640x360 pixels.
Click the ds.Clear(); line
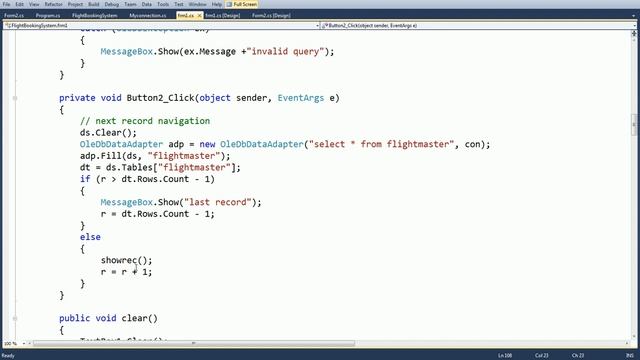(x=108, y=133)
